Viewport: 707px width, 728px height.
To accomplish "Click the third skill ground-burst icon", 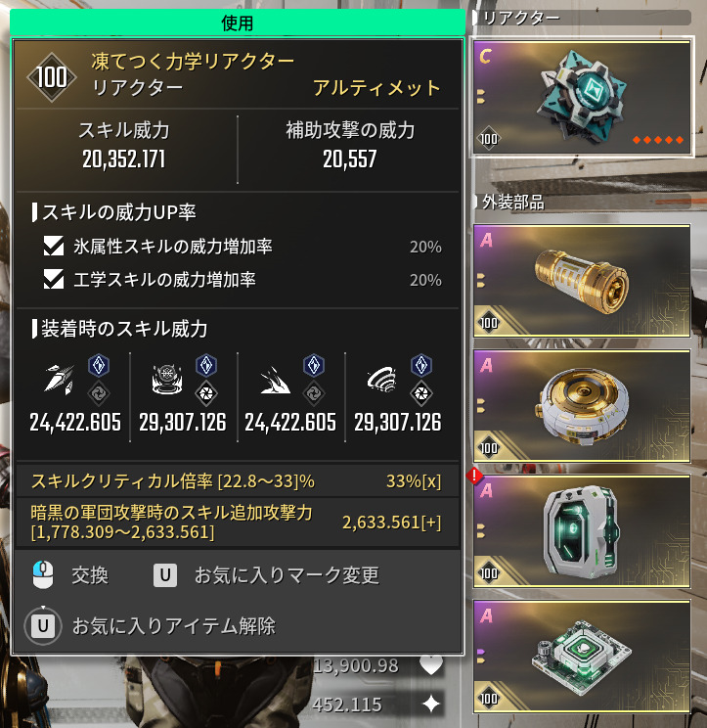I will coord(275,381).
